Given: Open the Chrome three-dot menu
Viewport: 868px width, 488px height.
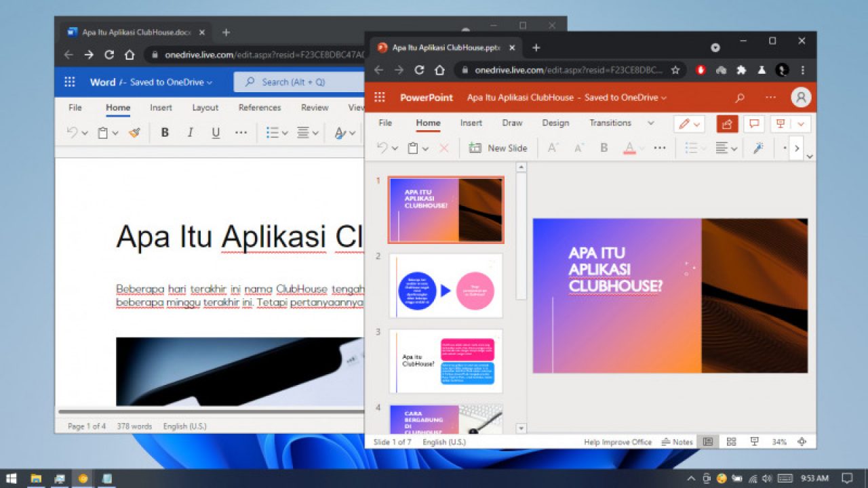Looking at the screenshot, I should click(803, 70).
